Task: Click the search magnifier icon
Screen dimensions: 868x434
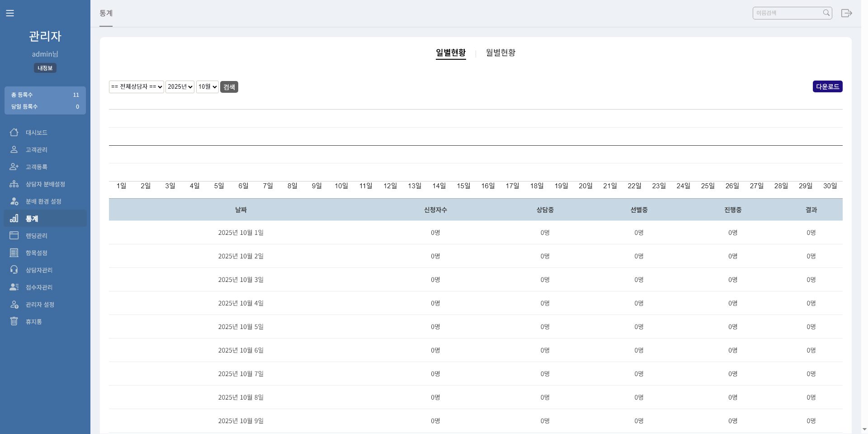Action: [826, 13]
